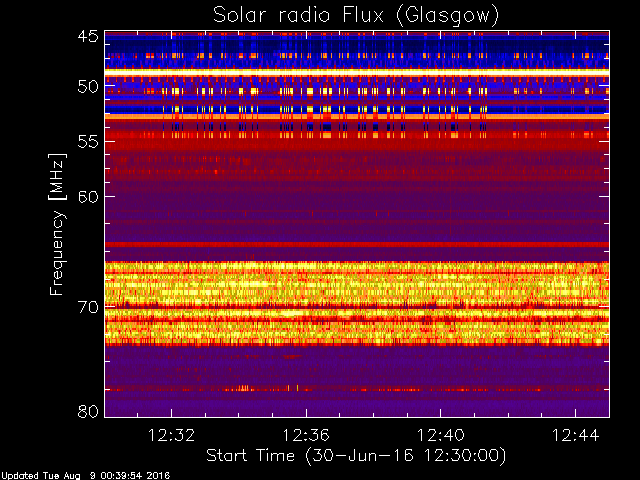Image resolution: width=640 pixels, height=480 pixels.
Task: Click the 60 MHz axis tick label
Action: (88, 197)
